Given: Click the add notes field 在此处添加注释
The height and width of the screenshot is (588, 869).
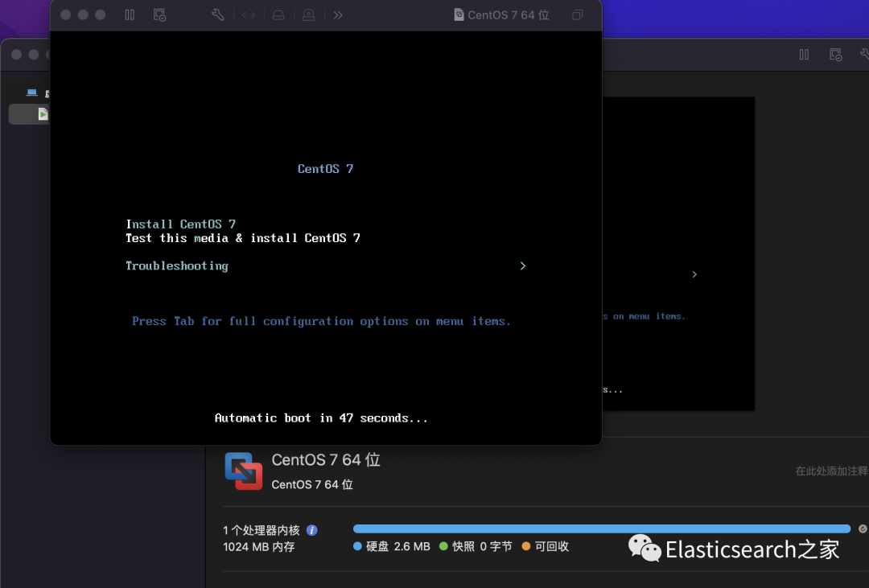Looking at the screenshot, I should (831, 471).
